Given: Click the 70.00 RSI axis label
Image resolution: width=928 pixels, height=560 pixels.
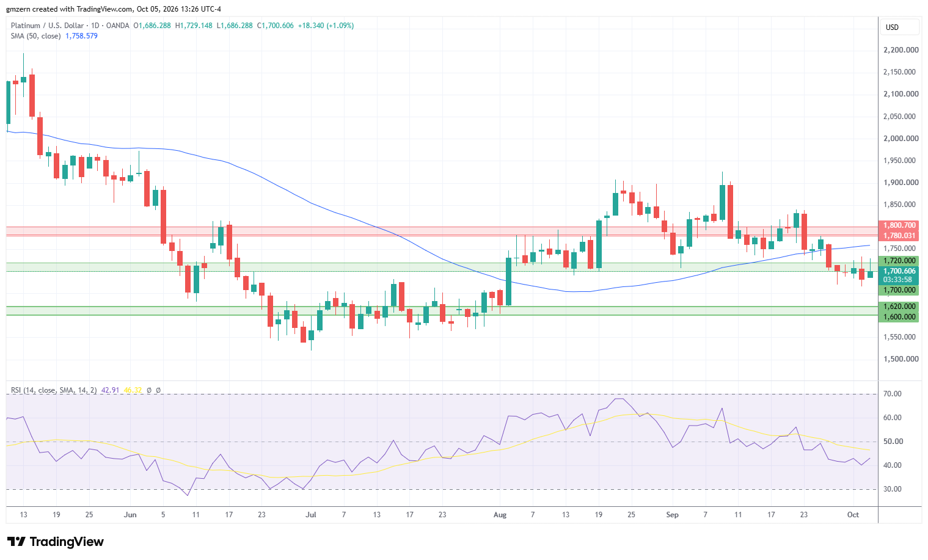Looking at the screenshot, I should (893, 394).
